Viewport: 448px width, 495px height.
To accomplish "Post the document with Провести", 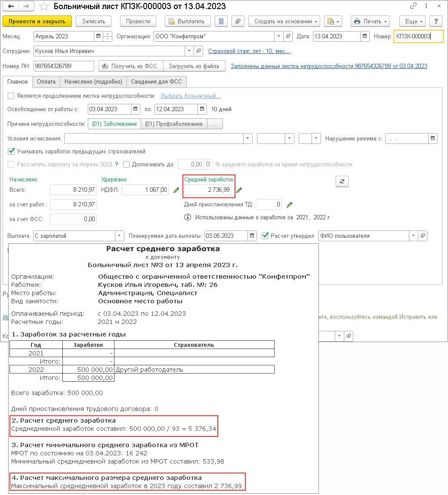I will point(138,21).
